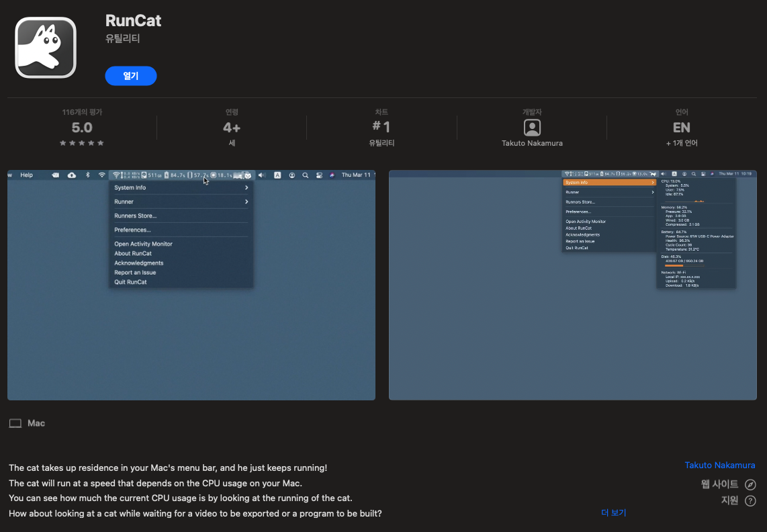Screen dimensions: 767x532
Task: Click the RunCat app title
Action: click(x=133, y=21)
